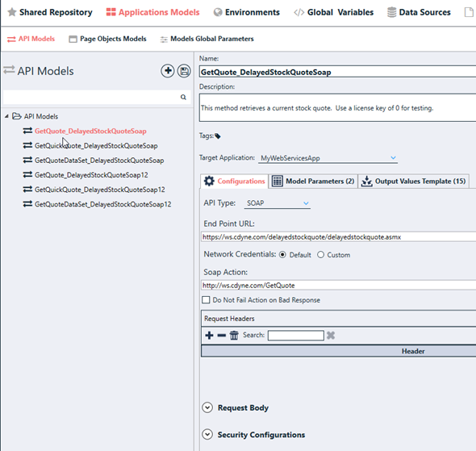Enable Do Not Fail Action on Bad Response
The height and width of the screenshot is (451, 476).
point(206,300)
